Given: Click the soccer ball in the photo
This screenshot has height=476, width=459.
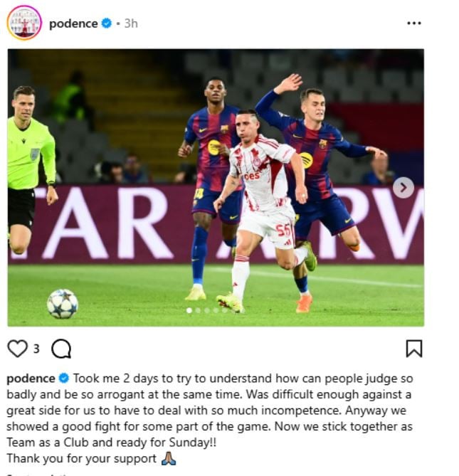Looking at the screenshot, I should [x=63, y=304].
